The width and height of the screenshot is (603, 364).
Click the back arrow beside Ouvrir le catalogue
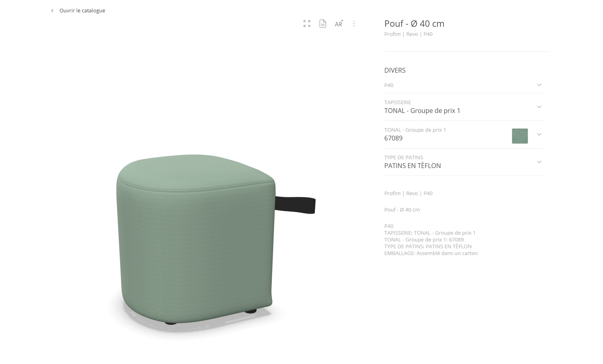pyautogui.click(x=52, y=11)
